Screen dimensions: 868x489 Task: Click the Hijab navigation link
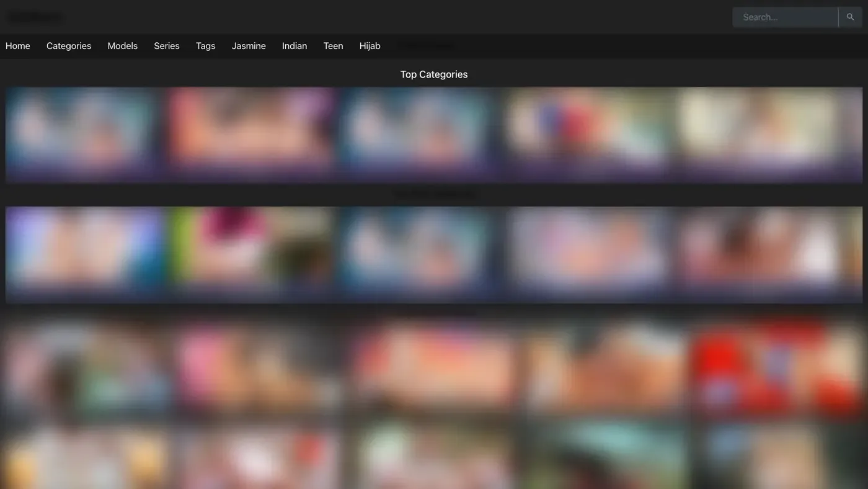(370, 46)
